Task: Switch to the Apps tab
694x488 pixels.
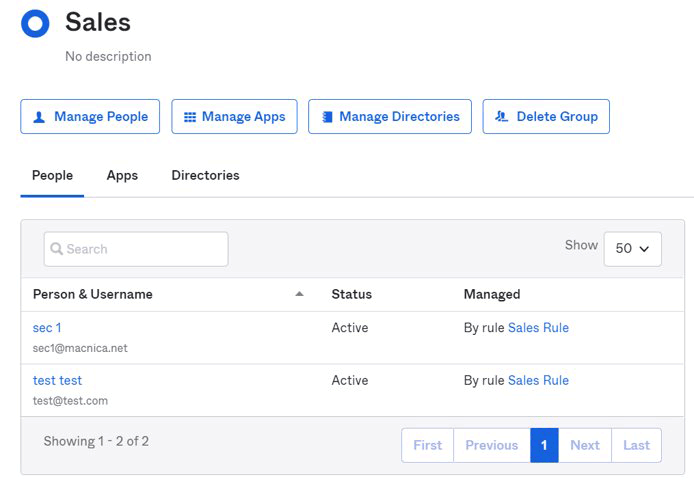Action: tap(122, 175)
